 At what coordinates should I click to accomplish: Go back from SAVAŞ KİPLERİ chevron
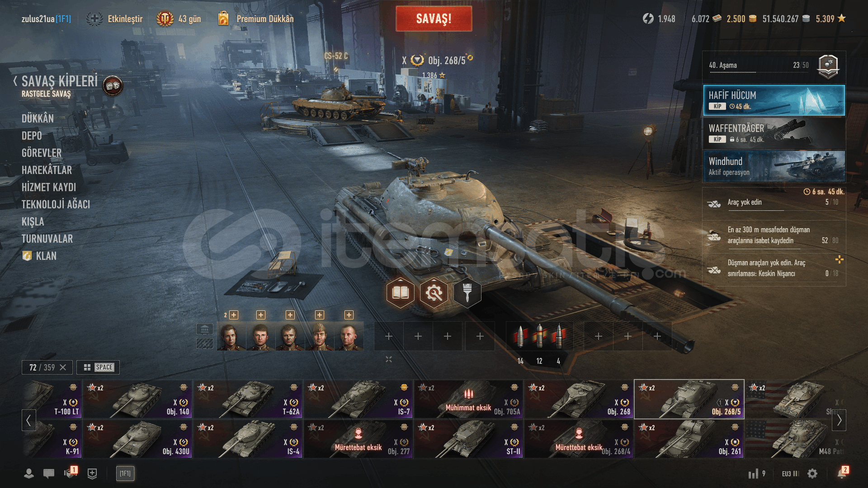(15, 81)
